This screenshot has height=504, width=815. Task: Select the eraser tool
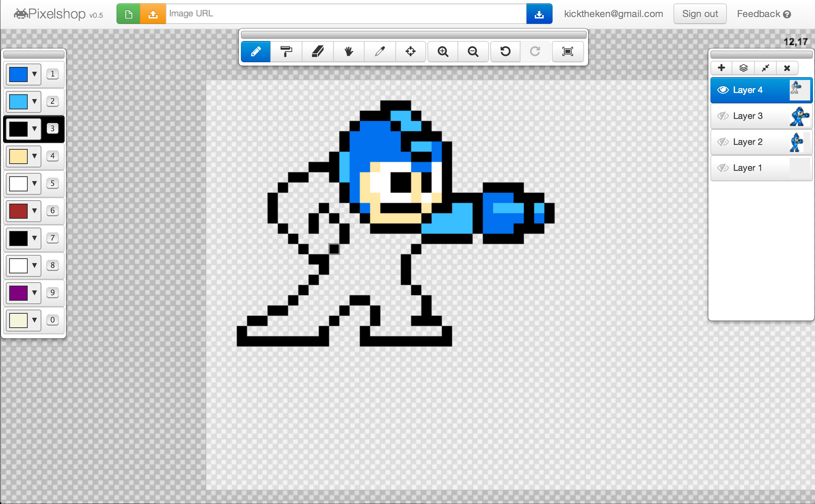[x=317, y=52]
